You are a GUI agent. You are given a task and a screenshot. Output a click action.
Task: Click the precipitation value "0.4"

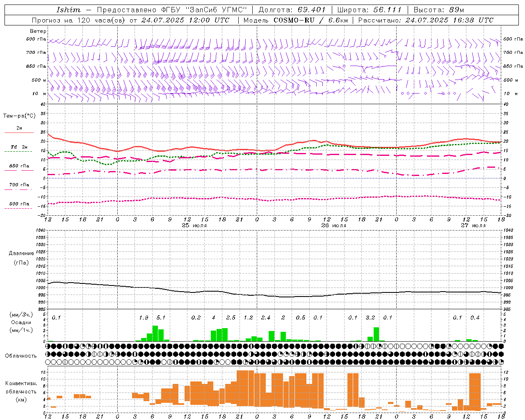coord(475,317)
